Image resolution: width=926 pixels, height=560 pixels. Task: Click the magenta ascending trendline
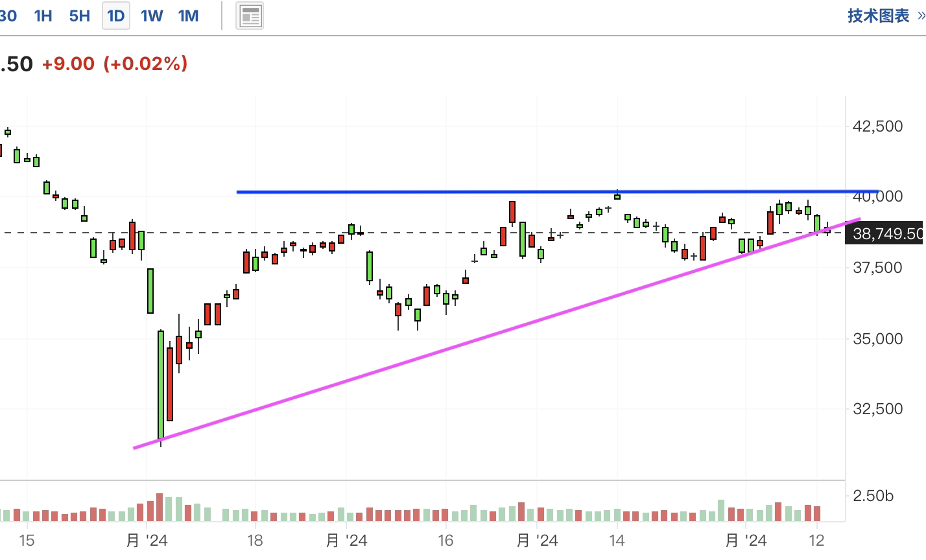[x=497, y=333]
